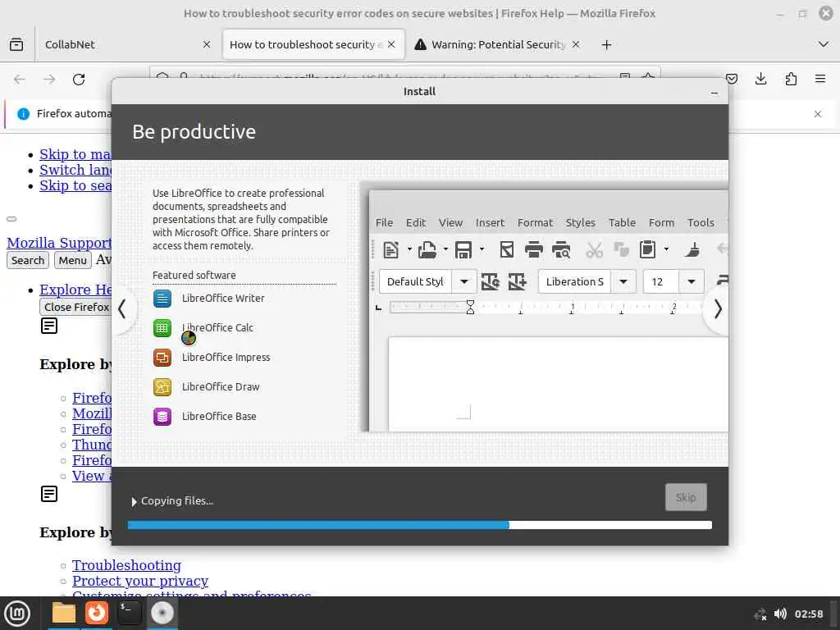Click the LibreOffice Writer icon in Featured software
This screenshot has height=630, width=840.
[162, 299]
